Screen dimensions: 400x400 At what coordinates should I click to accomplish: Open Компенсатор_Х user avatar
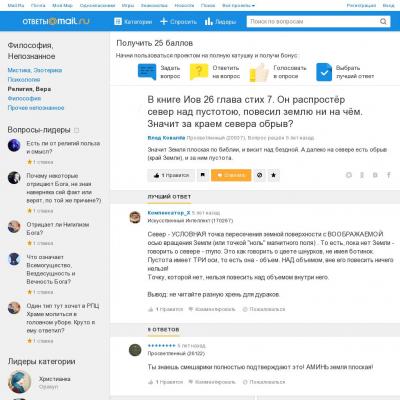(135, 217)
